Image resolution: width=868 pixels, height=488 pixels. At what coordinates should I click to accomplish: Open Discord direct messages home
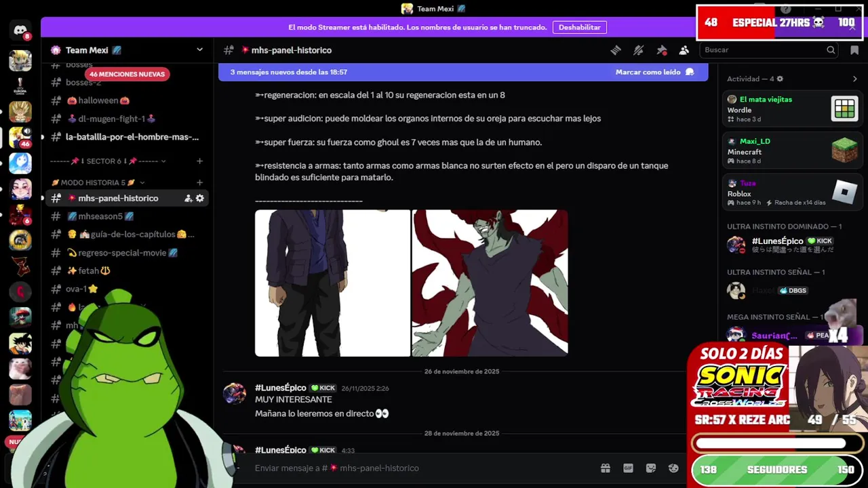click(20, 30)
